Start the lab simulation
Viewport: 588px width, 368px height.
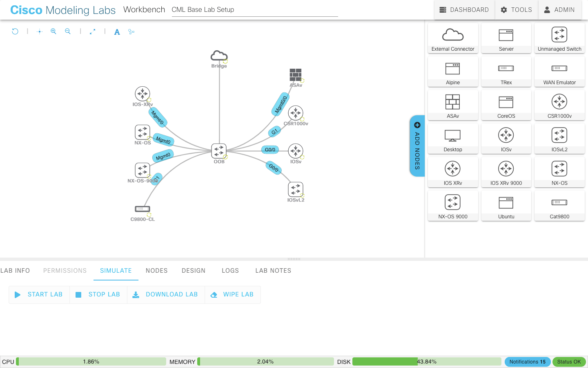(39, 294)
